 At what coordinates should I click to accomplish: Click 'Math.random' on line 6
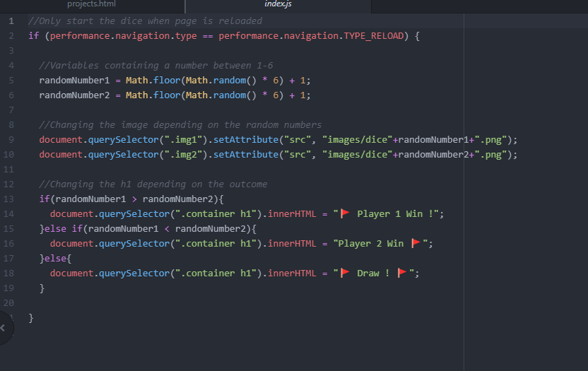pyautogui.click(x=216, y=95)
